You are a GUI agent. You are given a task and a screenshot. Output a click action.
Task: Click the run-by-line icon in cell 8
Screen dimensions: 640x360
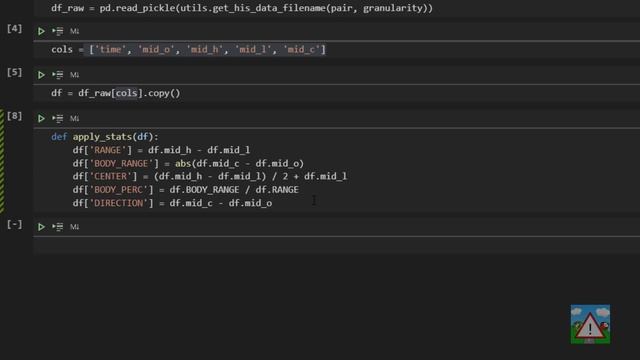58,118
